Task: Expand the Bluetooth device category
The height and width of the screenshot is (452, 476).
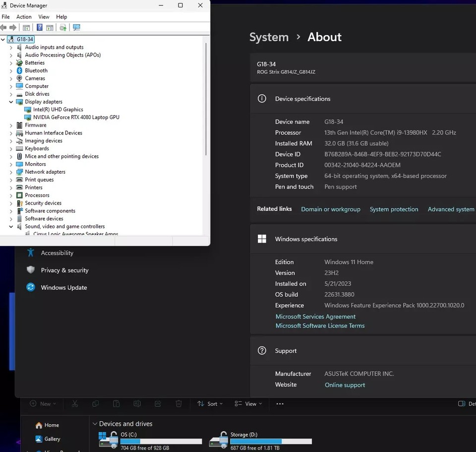Action: [11, 71]
